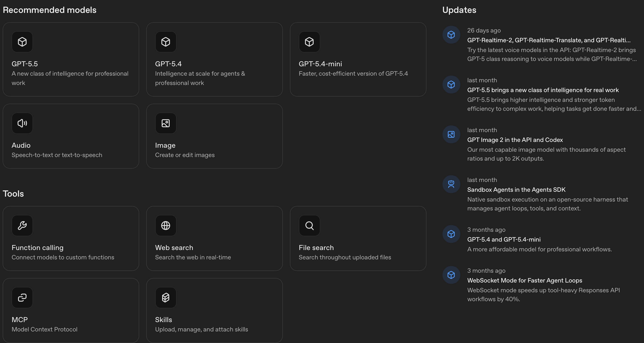Image resolution: width=644 pixels, height=343 pixels.
Task: Click 'A more affordable model for professional workflows.' text
Action: coord(540,249)
